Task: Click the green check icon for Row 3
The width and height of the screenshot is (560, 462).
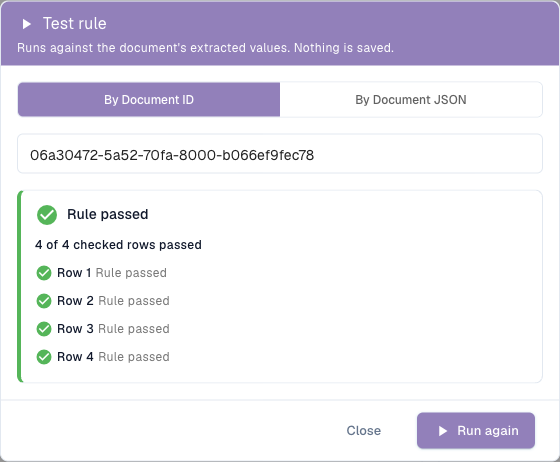Action: 44,329
